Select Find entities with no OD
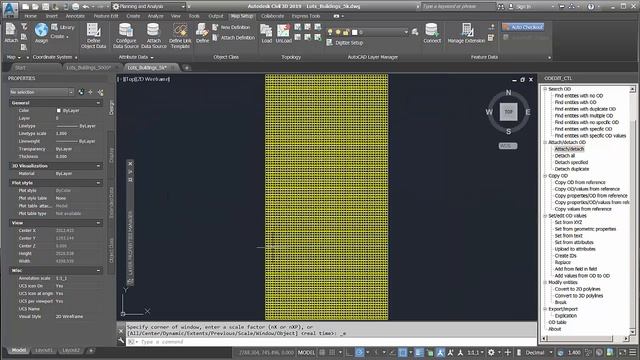Screen dimensions: 640x360 [x=578, y=96]
